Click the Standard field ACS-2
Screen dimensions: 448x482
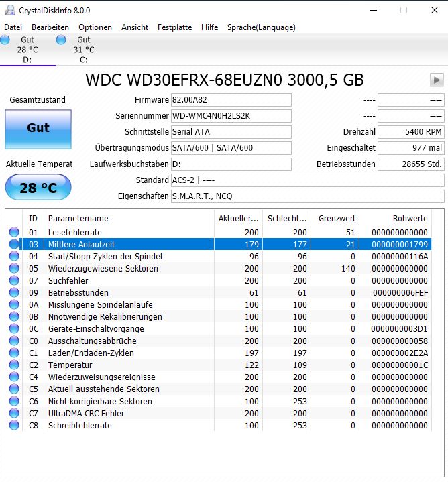point(307,180)
